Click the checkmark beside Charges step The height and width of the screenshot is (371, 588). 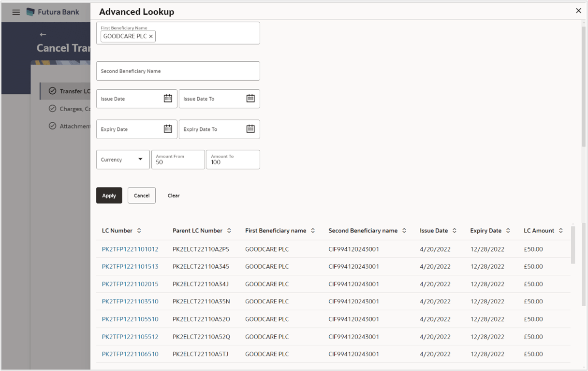point(53,108)
